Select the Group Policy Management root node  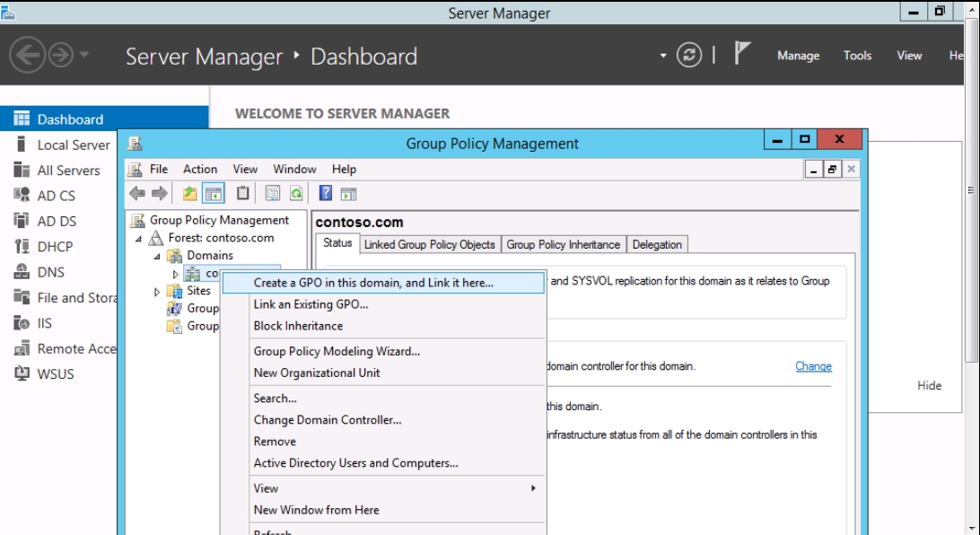[219, 220]
